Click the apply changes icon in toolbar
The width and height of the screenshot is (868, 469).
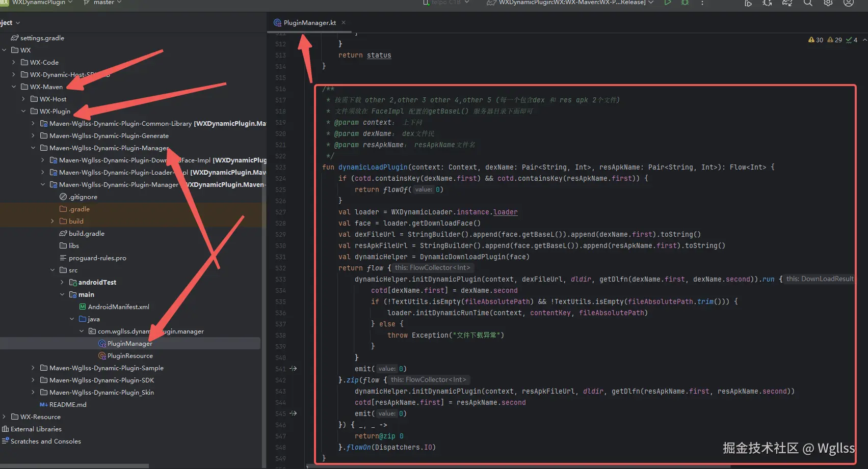point(767,3)
